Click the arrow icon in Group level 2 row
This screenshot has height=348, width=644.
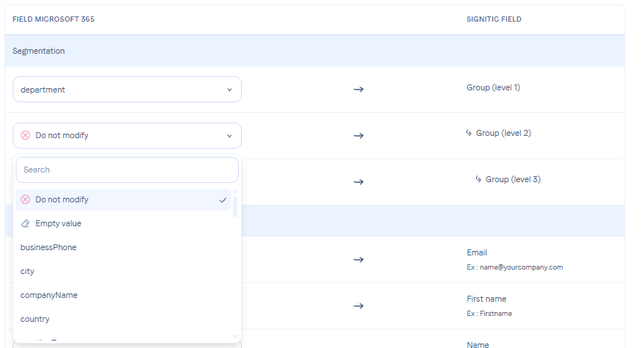pos(358,136)
